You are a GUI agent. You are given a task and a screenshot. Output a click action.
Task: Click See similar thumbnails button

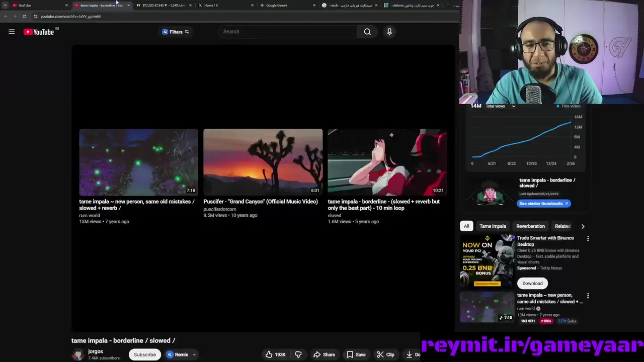543,204
